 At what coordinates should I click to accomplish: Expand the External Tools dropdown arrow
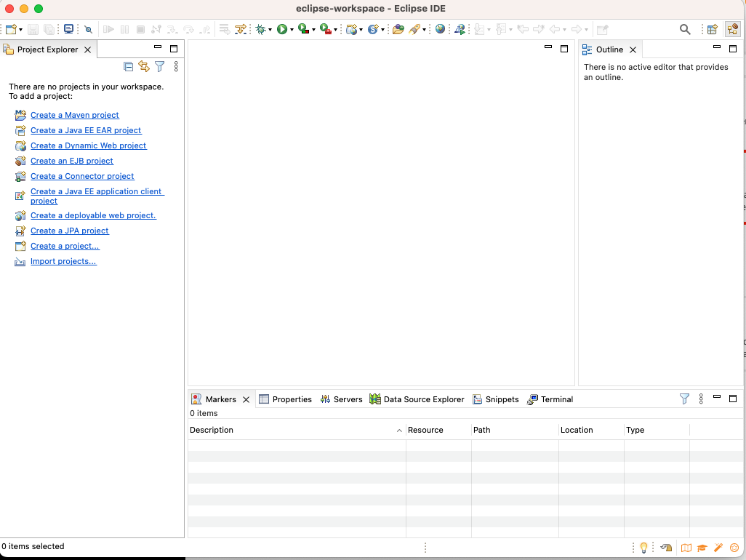(335, 30)
